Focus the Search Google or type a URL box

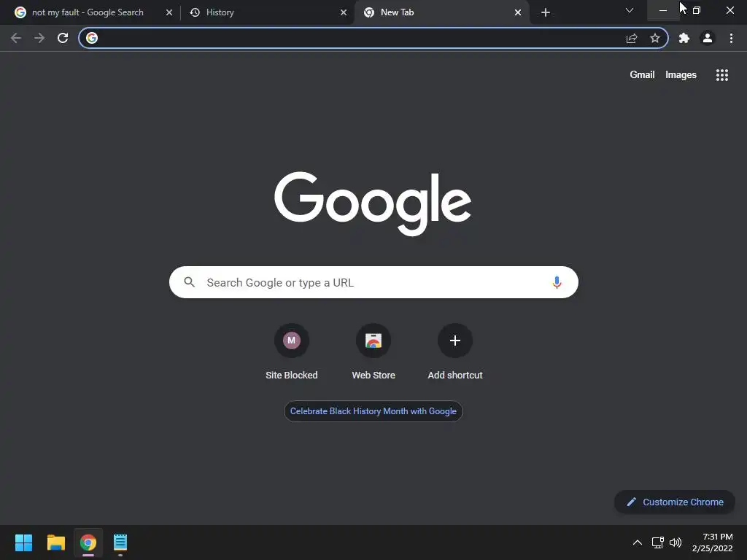(x=373, y=282)
